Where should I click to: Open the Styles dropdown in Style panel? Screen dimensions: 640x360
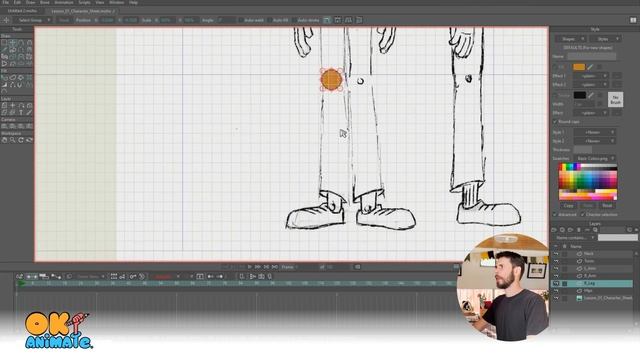pyautogui.click(x=605, y=39)
